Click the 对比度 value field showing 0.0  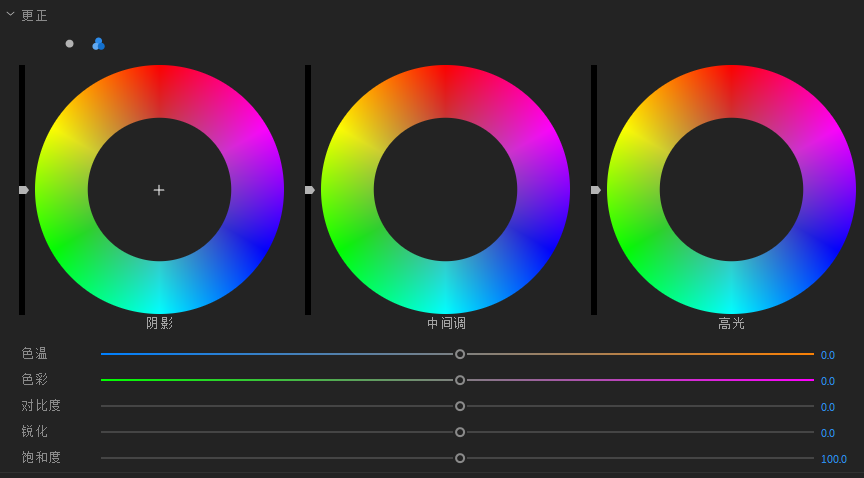(827, 407)
